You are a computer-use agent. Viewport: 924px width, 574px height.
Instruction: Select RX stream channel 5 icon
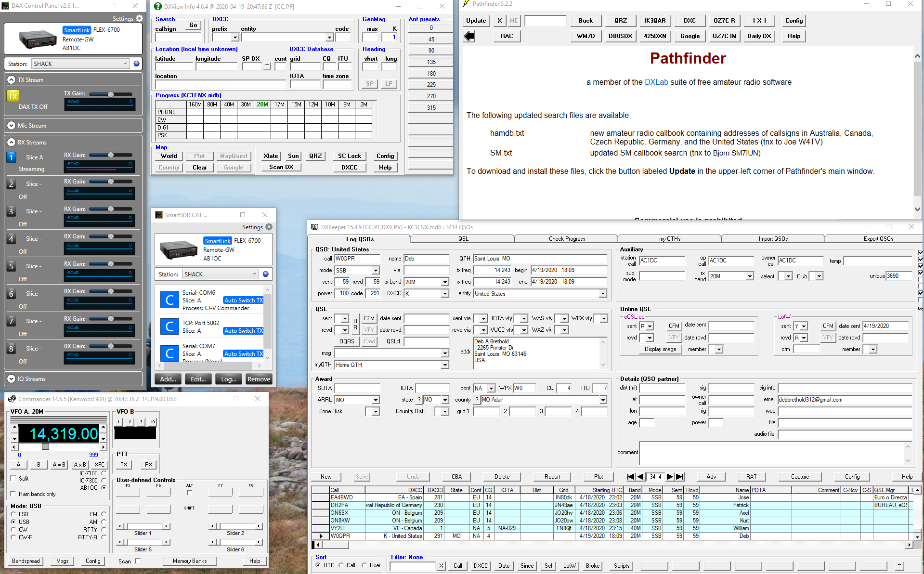coord(12,266)
